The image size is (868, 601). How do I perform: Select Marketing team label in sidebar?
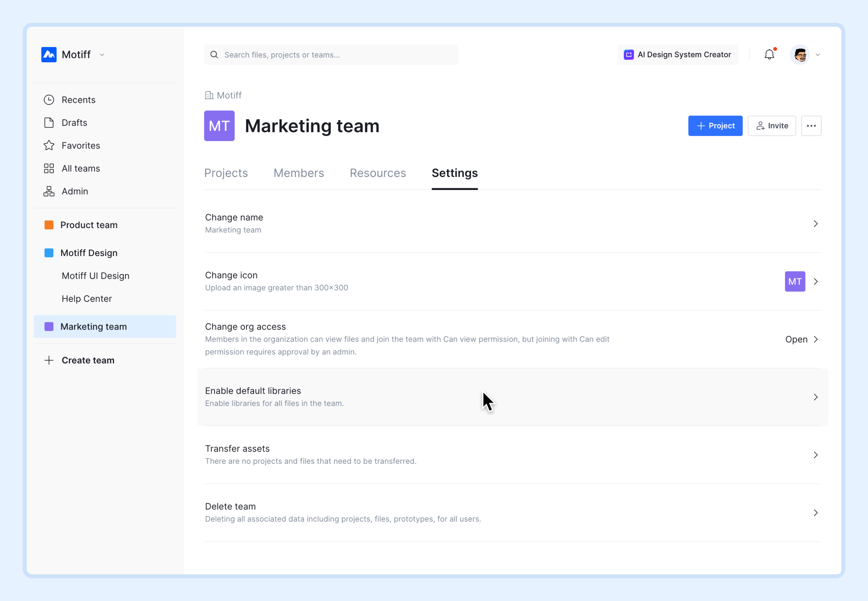point(94,327)
